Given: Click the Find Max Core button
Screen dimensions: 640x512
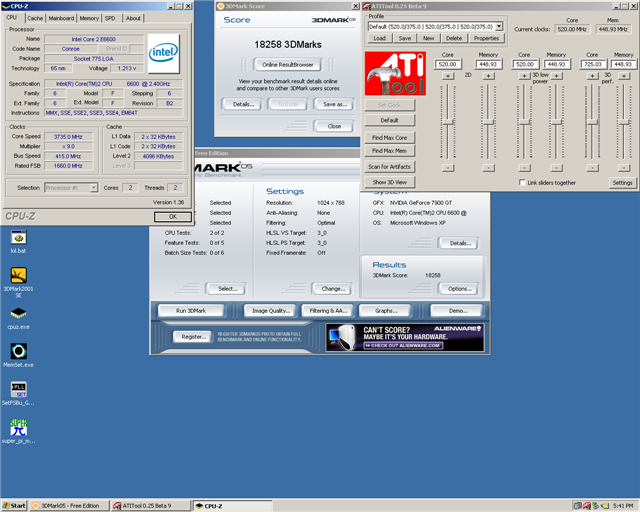Looking at the screenshot, I should 389,137.
